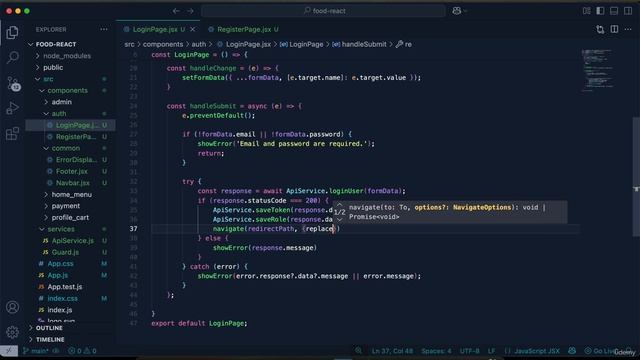Click the LoginPage symbol breadcrumb
The width and height of the screenshot is (640, 360).
click(x=302, y=44)
